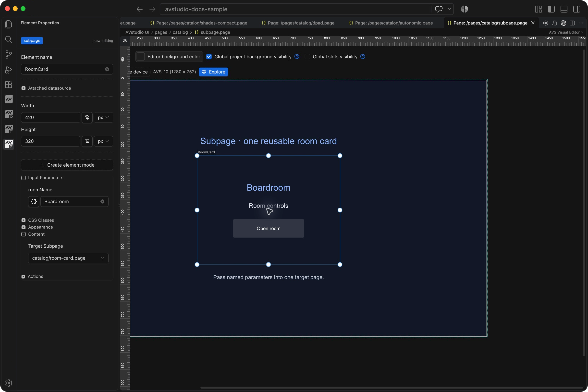
Task: Expand the Attached datasource section
Action: coord(24,88)
